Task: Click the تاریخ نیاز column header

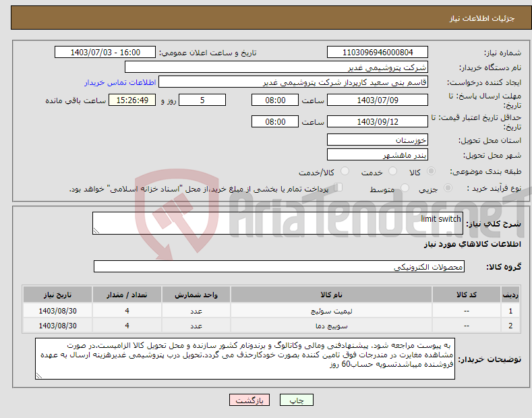Action: click(x=58, y=295)
